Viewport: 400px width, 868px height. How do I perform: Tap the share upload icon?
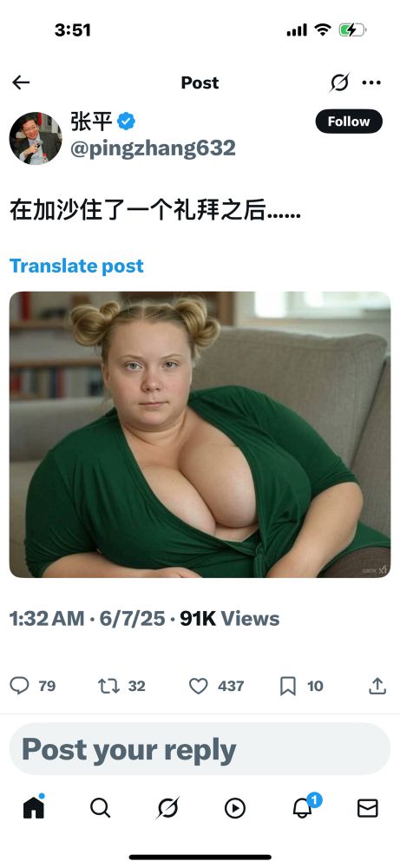coord(377,686)
